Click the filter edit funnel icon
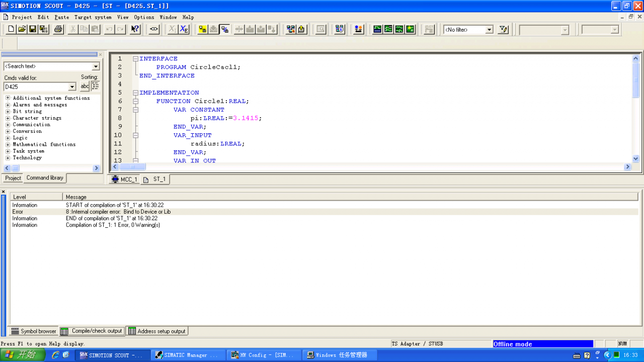Screen dimensions: 644x362 pyautogui.click(x=503, y=30)
